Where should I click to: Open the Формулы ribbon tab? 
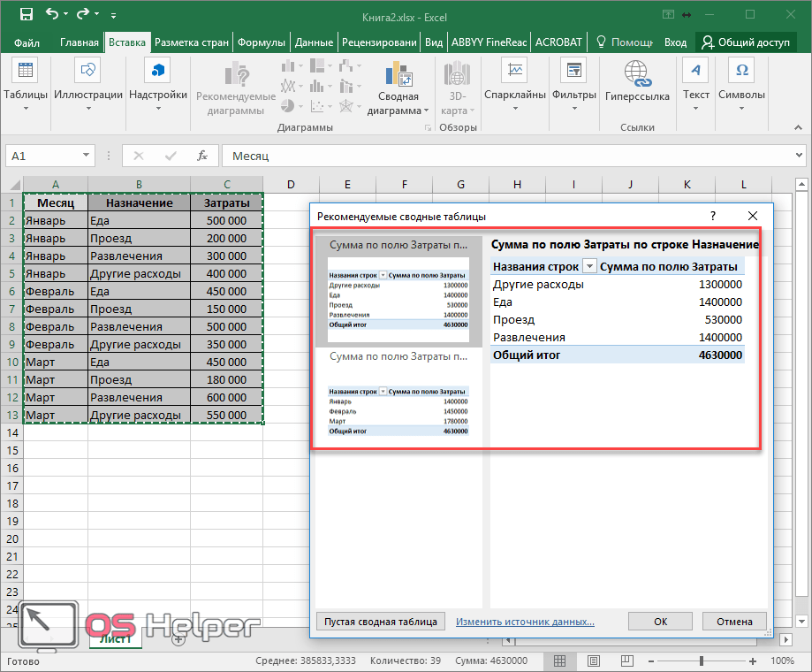[262, 42]
